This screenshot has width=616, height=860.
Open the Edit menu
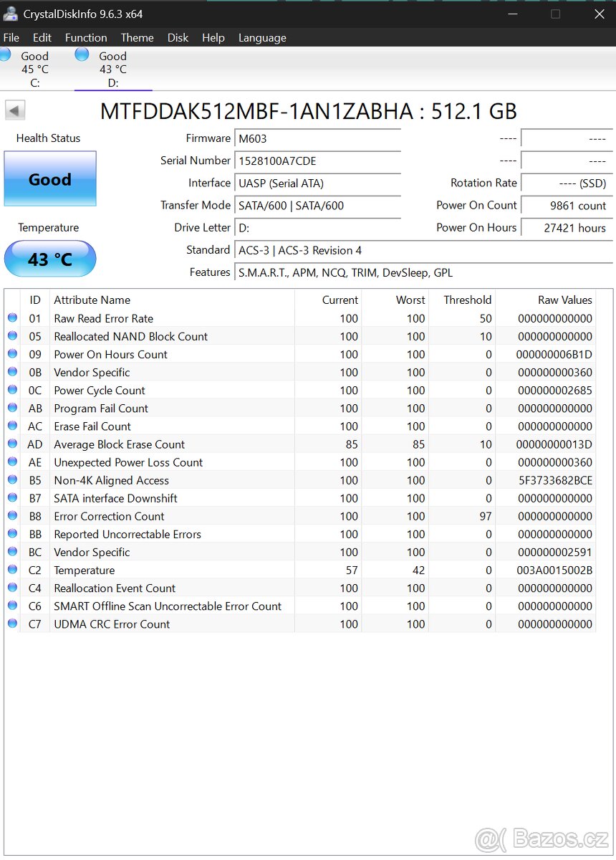(42, 38)
